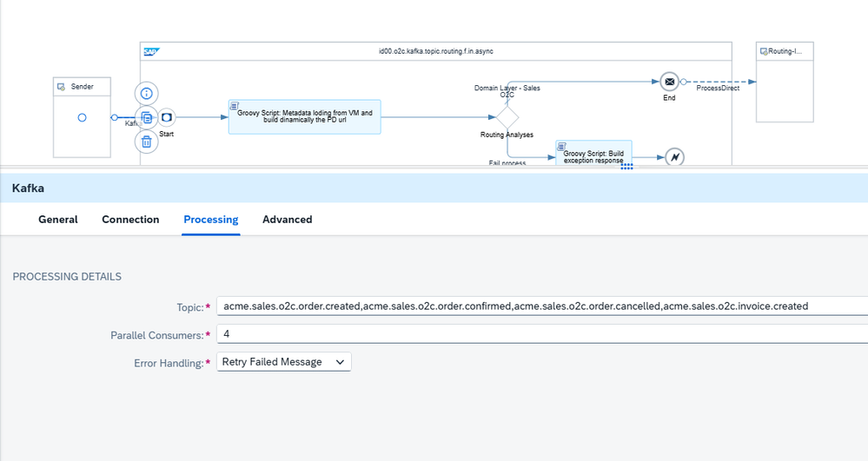Image resolution: width=868 pixels, height=461 pixels.
Task: Click the delete trash icon near Start
Action: click(146, 142)
